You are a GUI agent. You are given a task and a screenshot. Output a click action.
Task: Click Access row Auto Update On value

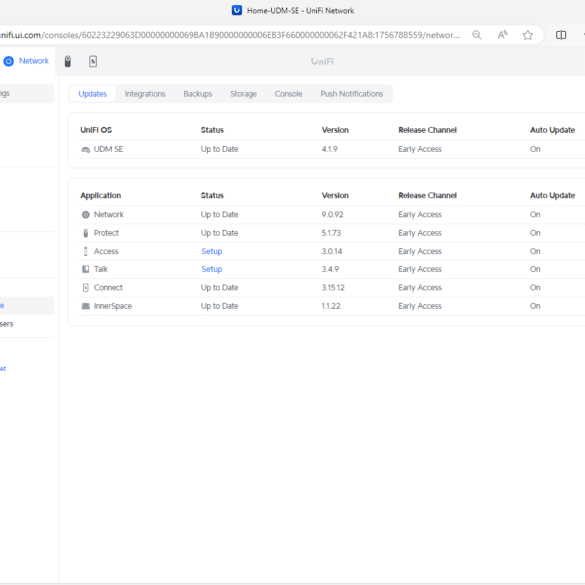(535, 251)
